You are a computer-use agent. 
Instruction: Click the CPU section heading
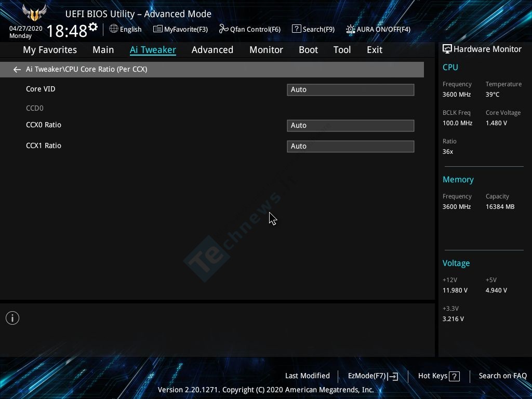[450, 67]
